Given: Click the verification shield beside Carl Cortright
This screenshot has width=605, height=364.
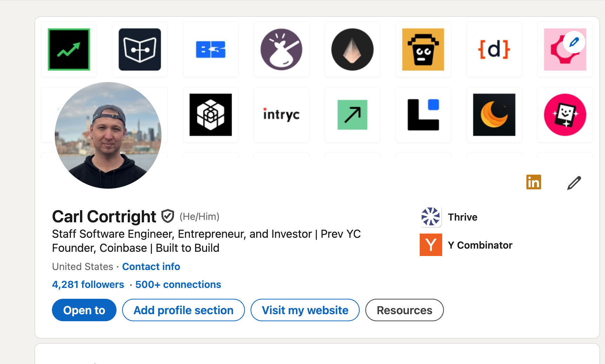Looking at the screenshot, I should pos(168,216).
